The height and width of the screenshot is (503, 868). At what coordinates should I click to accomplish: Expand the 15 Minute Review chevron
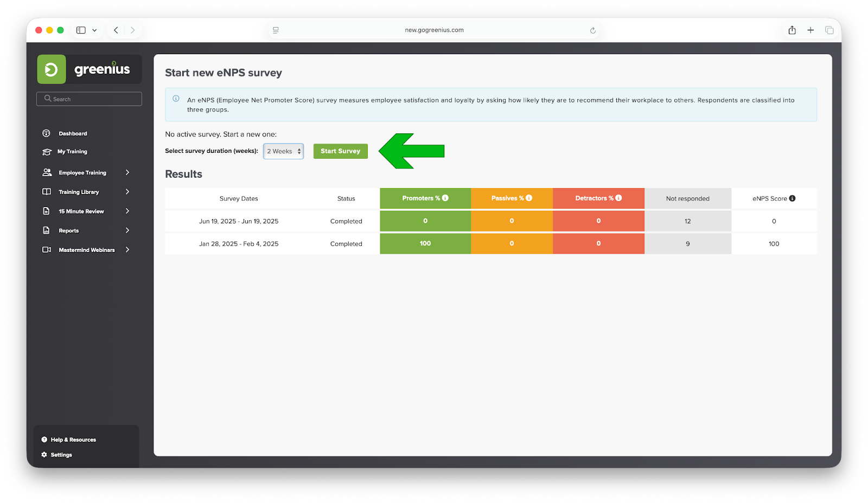point(127,211)
